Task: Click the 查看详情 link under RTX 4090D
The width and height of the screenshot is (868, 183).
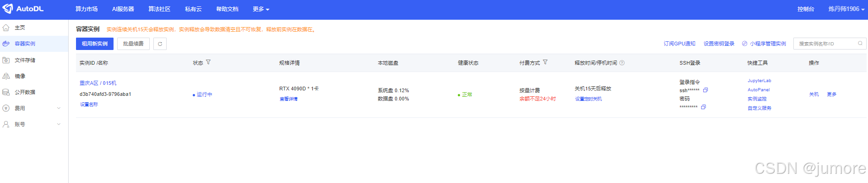Action: click(288, 99)
